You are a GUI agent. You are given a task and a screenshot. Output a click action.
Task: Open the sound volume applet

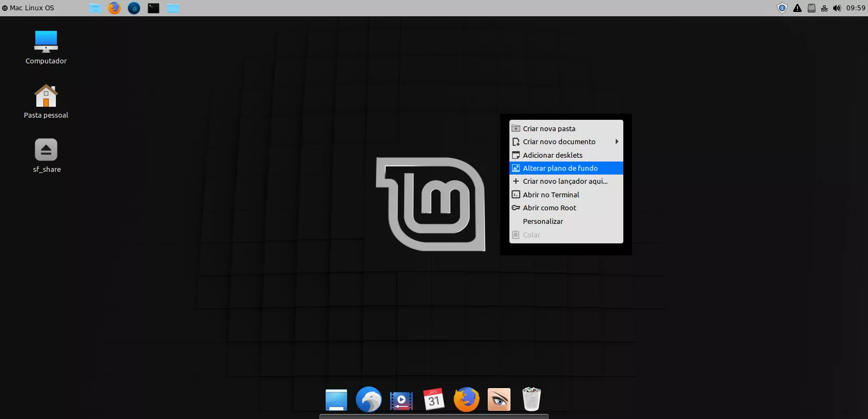837,8
